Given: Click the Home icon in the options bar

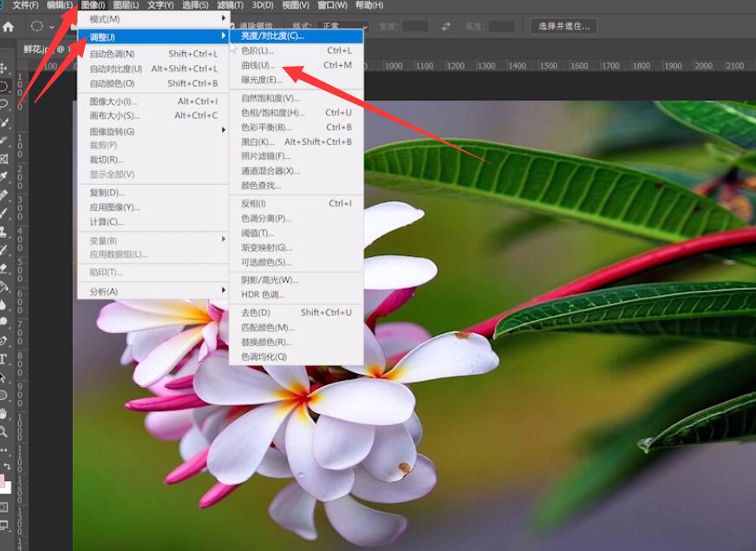Looking at the screenshot, I should click(x=8, y=27).
